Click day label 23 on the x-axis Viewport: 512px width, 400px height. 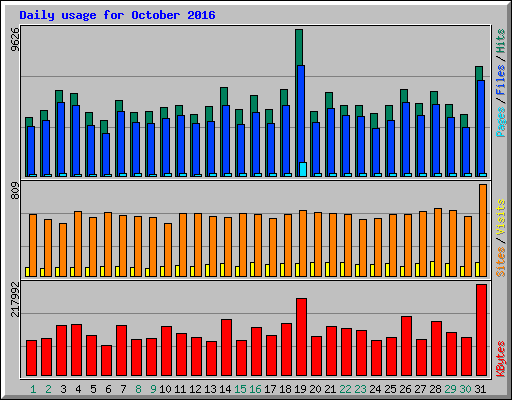pos(360,389)
